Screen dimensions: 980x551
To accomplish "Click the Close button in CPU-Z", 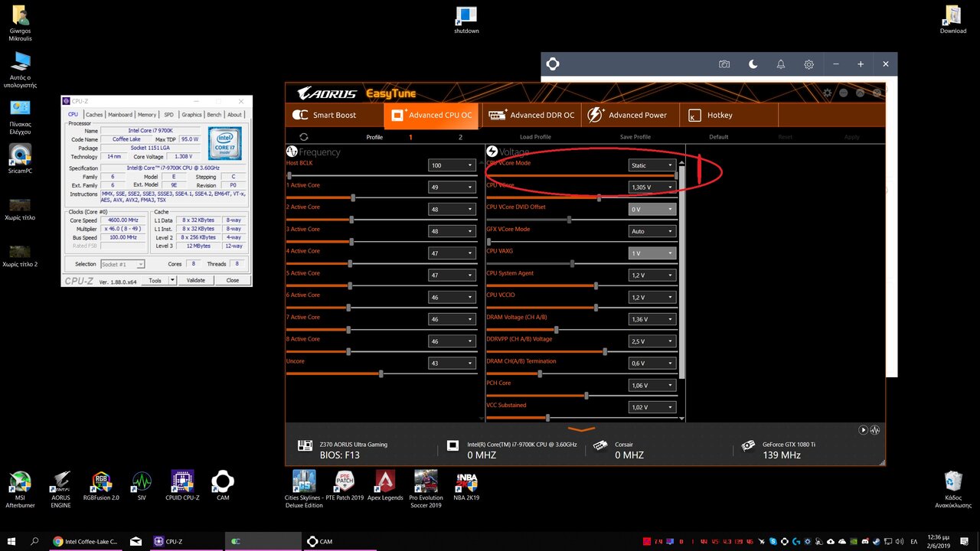I will 233,280.
